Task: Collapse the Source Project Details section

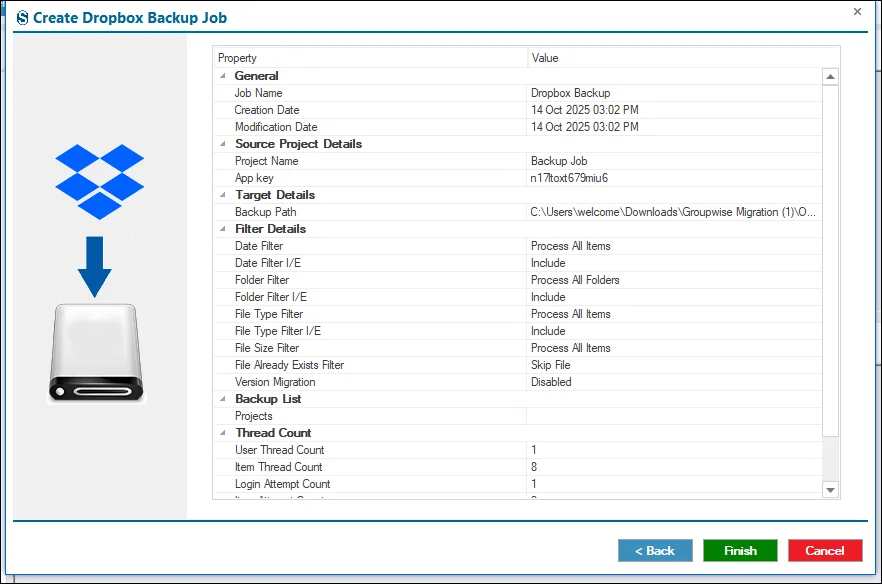Action: point(223,144)
